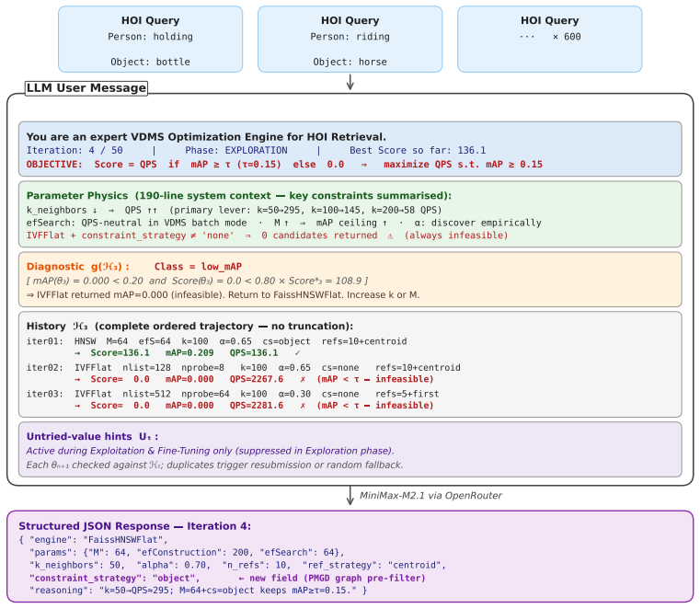The height and width of the screenshot is (609, 700).
Task: Click the Best Score so far 136.1 text
Action: click(x=418, y=151)
